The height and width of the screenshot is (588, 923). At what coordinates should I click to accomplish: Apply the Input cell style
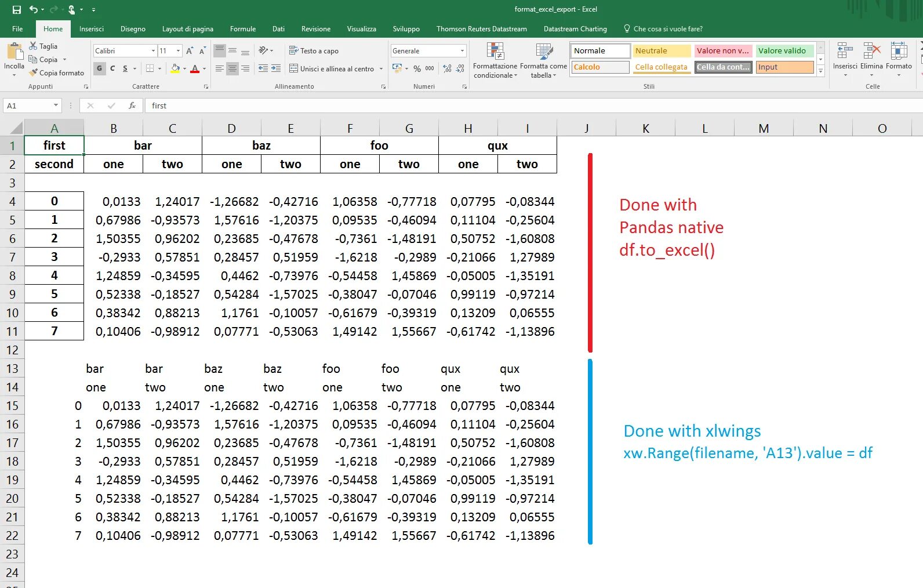785,67
